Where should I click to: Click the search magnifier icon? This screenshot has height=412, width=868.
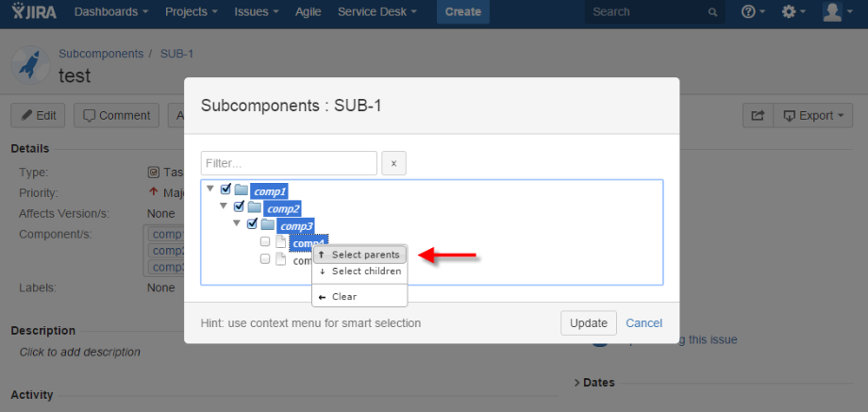712,12
